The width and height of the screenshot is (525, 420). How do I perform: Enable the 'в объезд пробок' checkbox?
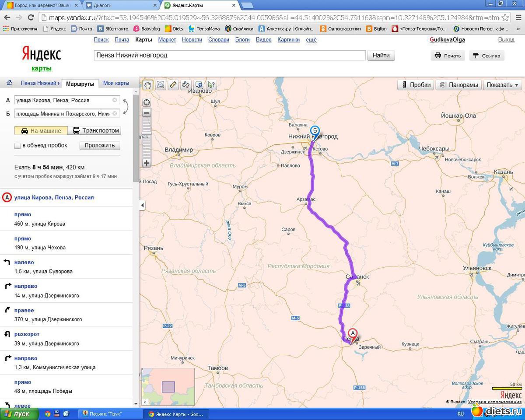point(17,146)
